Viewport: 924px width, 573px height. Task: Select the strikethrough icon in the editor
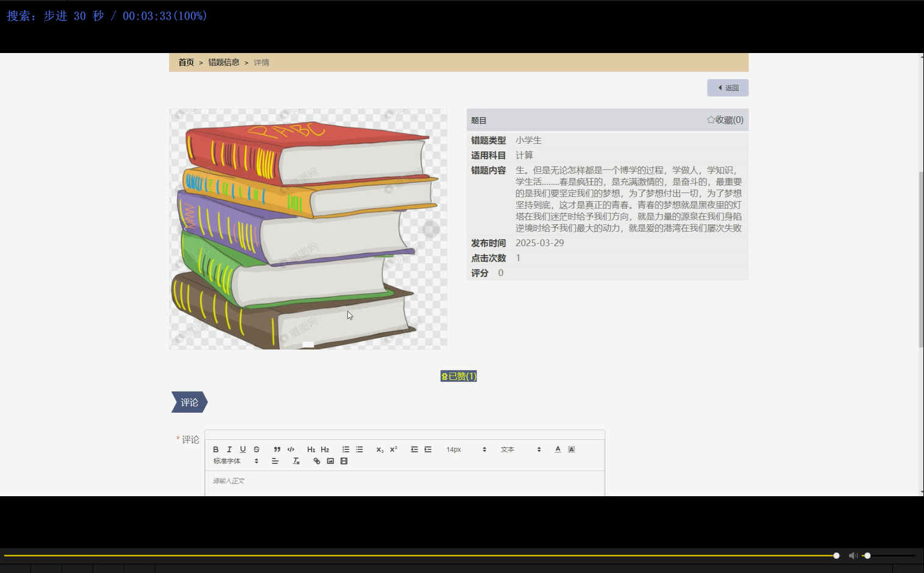256,449
